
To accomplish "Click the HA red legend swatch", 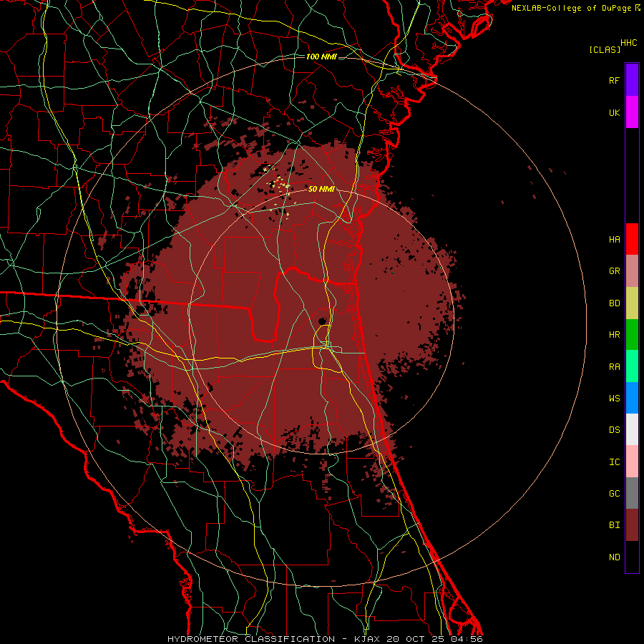I will tap(632, 239).
